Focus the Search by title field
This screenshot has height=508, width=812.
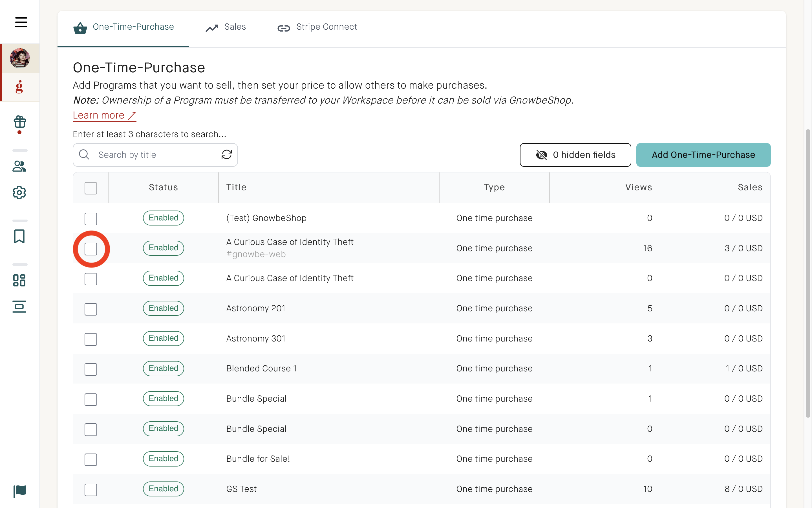point(155,155)
